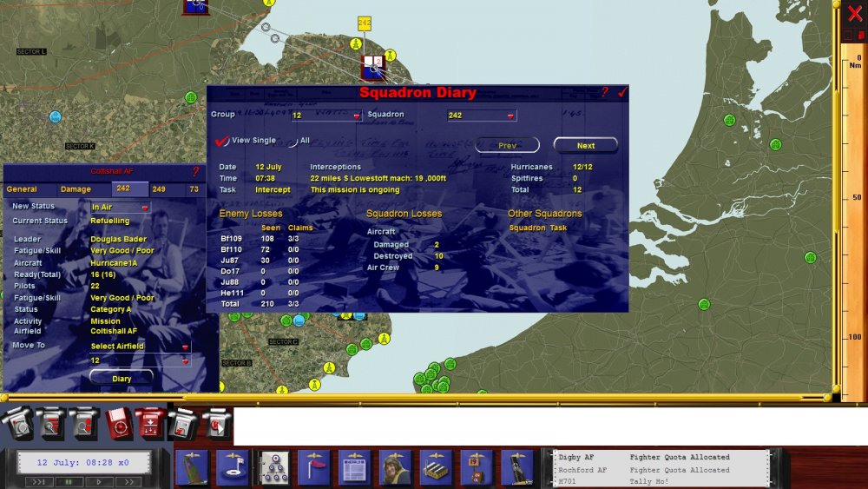The height and width of the screenshot is (489, 868).
Task: Click the airfield roundel flag icon
Action: pyautogui.click(x=233, y=468)
